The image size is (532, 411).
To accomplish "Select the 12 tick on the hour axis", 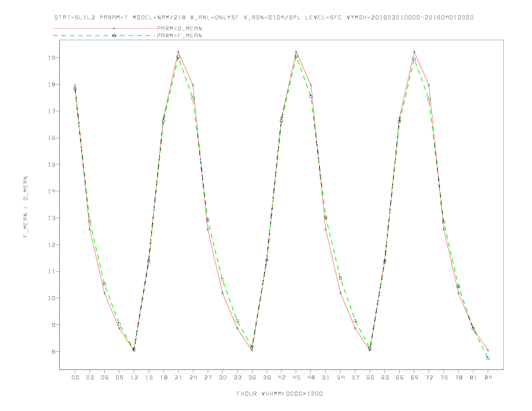I will coord(134,377).
